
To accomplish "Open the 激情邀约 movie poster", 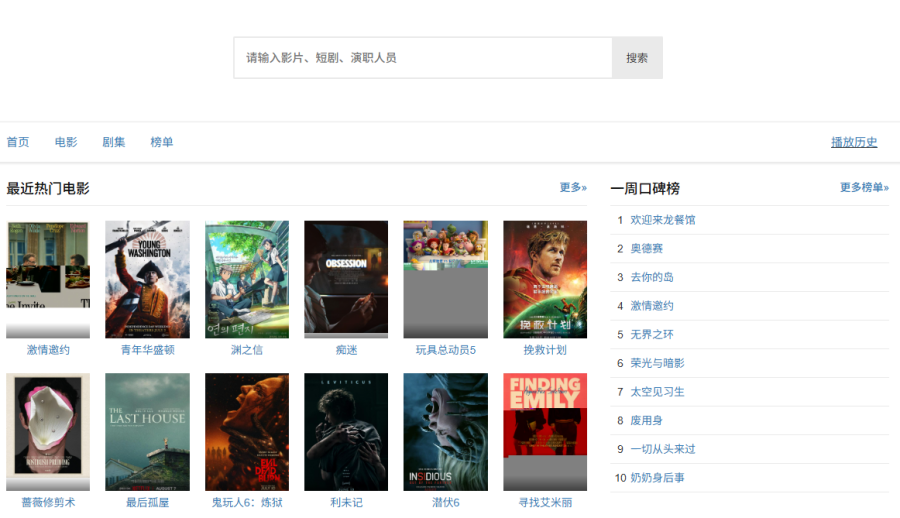I will (x=48, y=280).
